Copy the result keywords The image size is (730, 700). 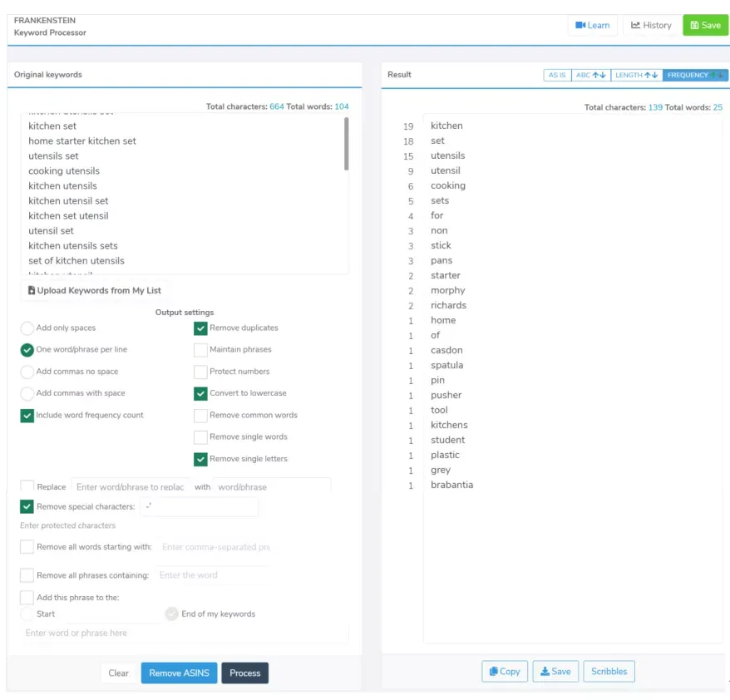click(505, 671)
